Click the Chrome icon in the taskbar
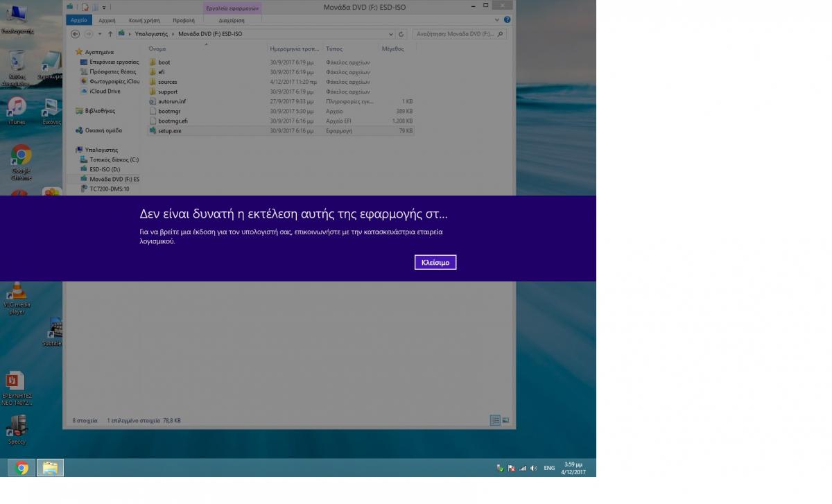 (21, 468)
